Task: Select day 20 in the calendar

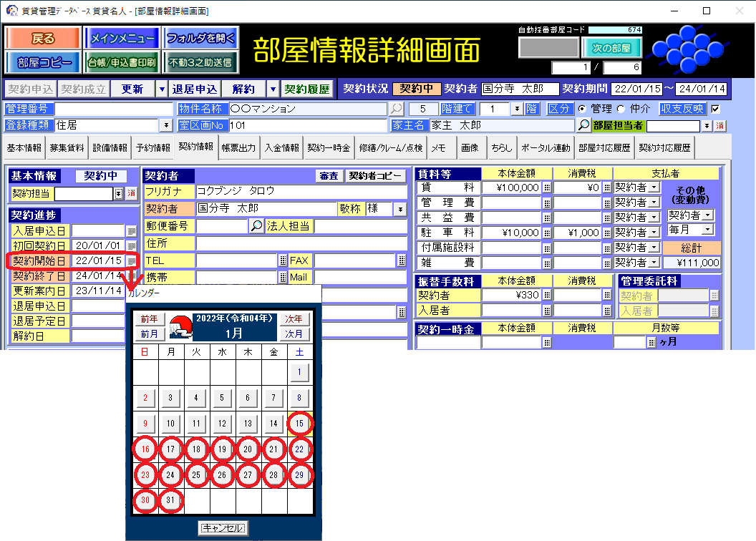Action: pos(248,449)
